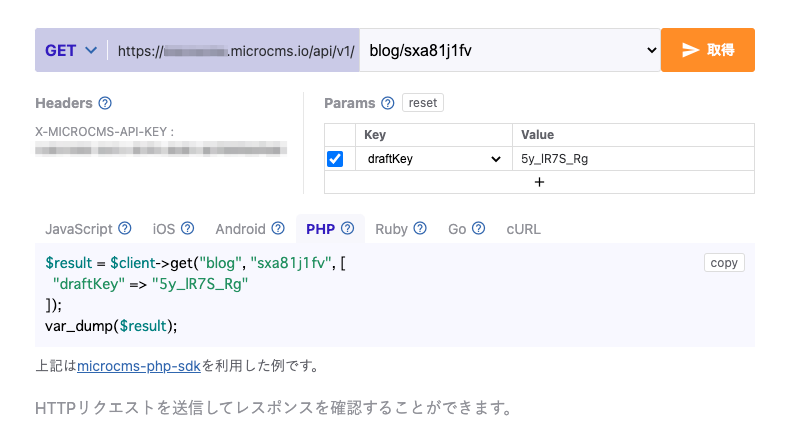
Task: Add a new param row with plus
Action: click(x=539, y=182)
